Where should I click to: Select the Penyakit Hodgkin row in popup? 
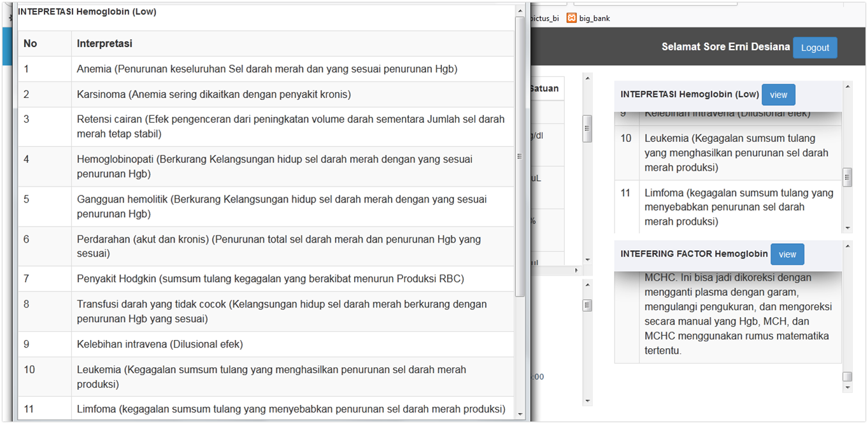tap(270, 279)
